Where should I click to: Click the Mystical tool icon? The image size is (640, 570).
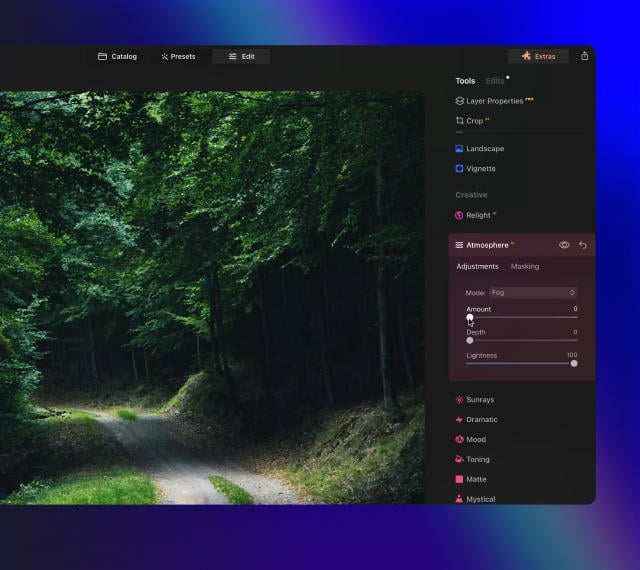[x=459, y=499]
